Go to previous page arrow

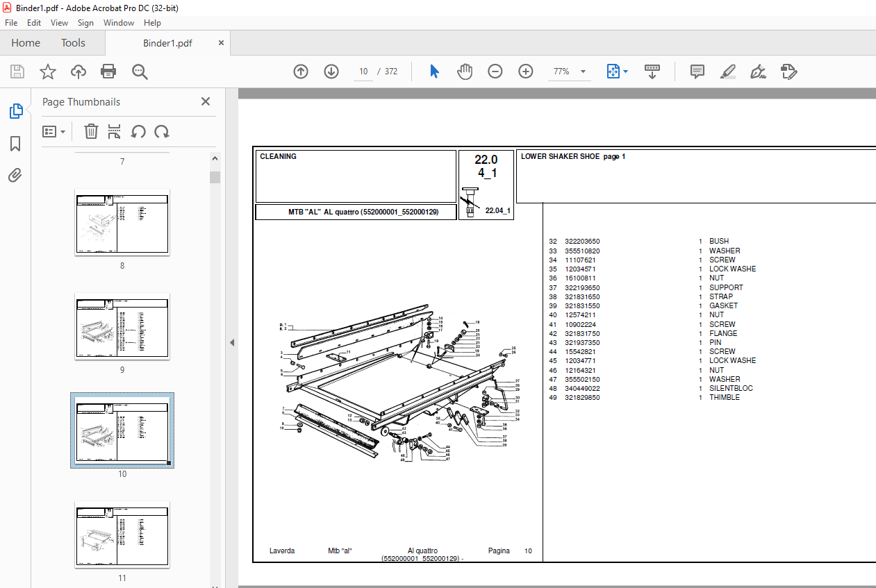click(x=301, y=72)
